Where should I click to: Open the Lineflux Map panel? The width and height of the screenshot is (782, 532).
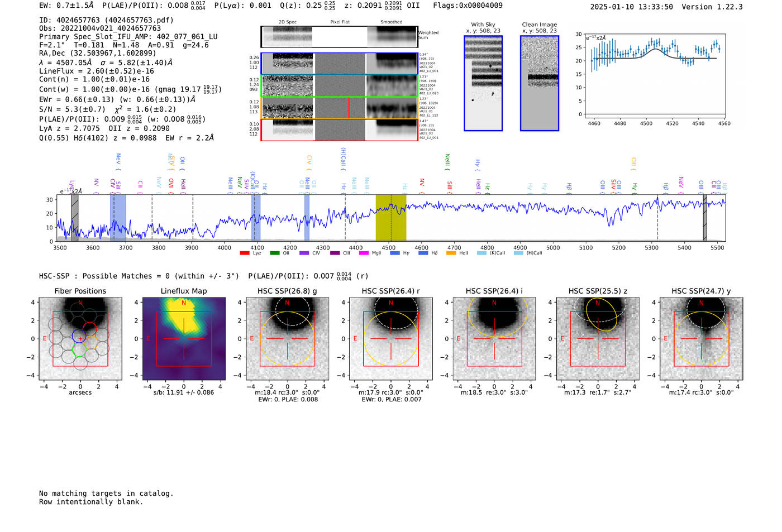[x=184, y=339]
